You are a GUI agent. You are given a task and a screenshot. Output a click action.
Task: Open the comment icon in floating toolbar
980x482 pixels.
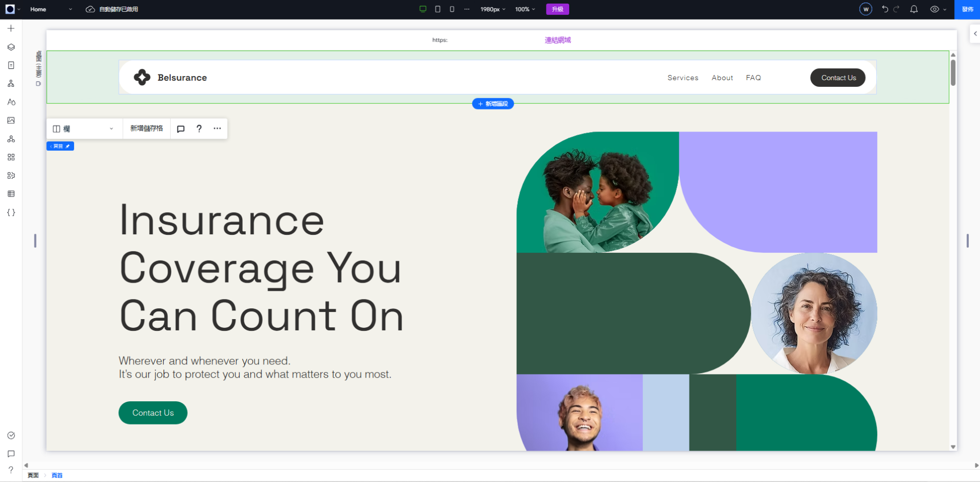point(180,128)
